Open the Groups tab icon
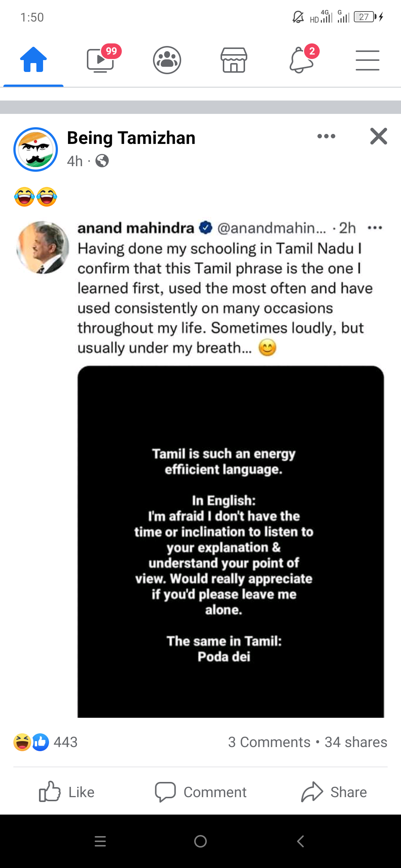 click(x=167, y=60)
